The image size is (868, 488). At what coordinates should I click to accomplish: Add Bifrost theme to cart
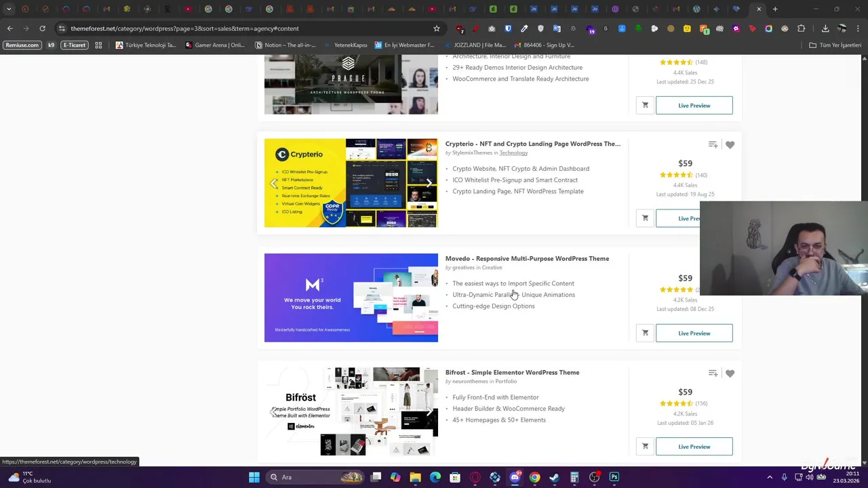pyautogui.click(x=645, y=447)
